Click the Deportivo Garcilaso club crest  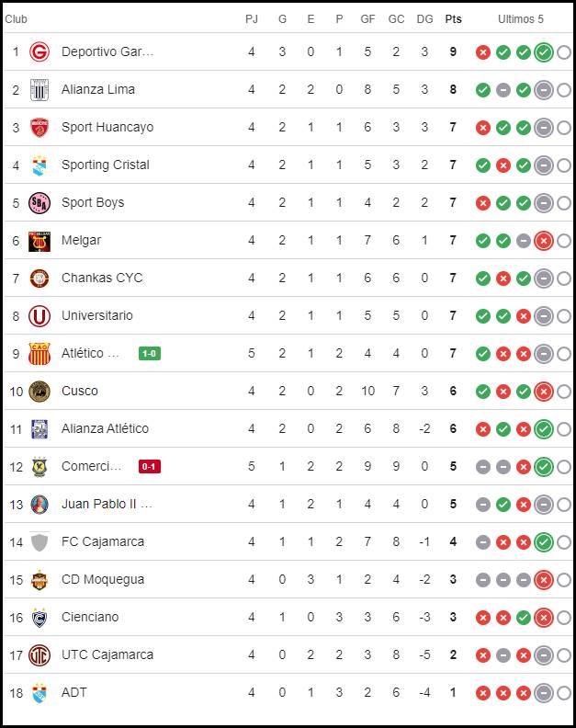pos(40,51)
